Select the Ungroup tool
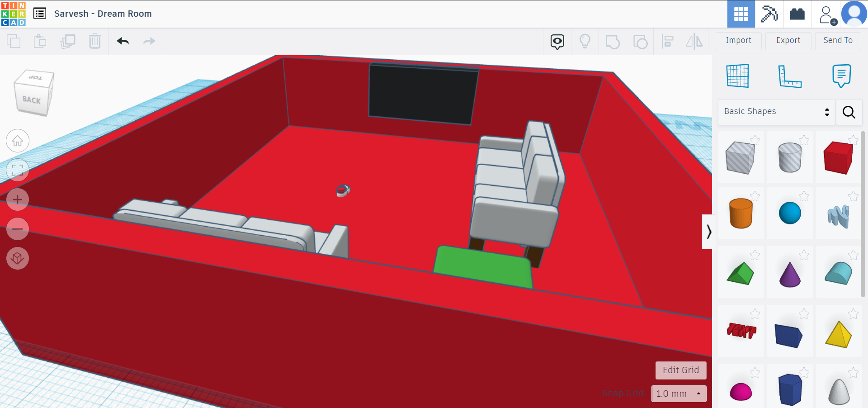Viewport: 868px width, 408px height. (x=640, y=41)
